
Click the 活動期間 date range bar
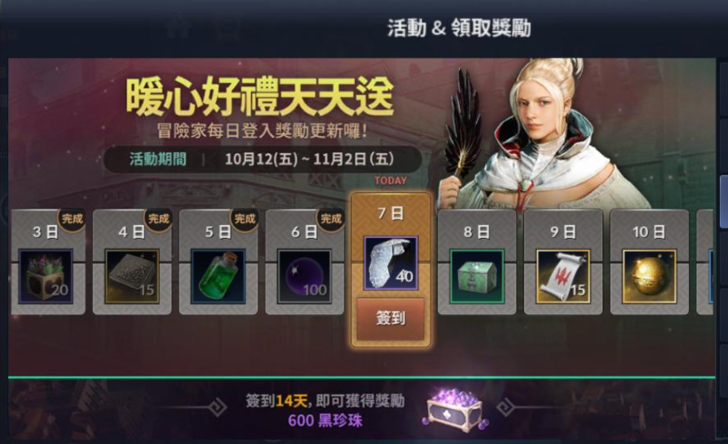pyautogui.click(x=263, y=159)
